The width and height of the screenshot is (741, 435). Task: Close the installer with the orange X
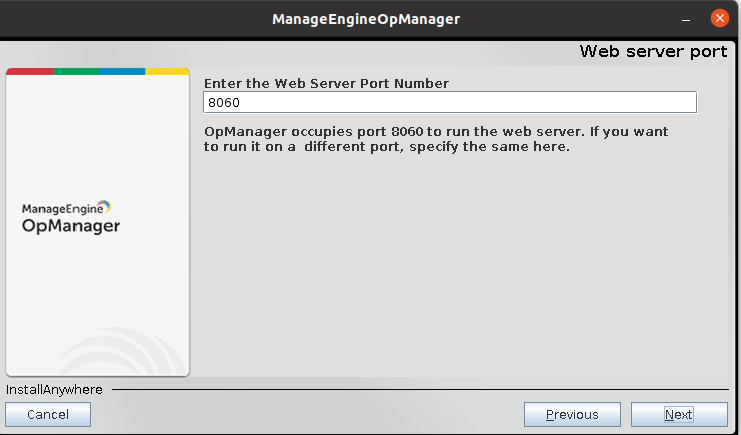[720, 18]
